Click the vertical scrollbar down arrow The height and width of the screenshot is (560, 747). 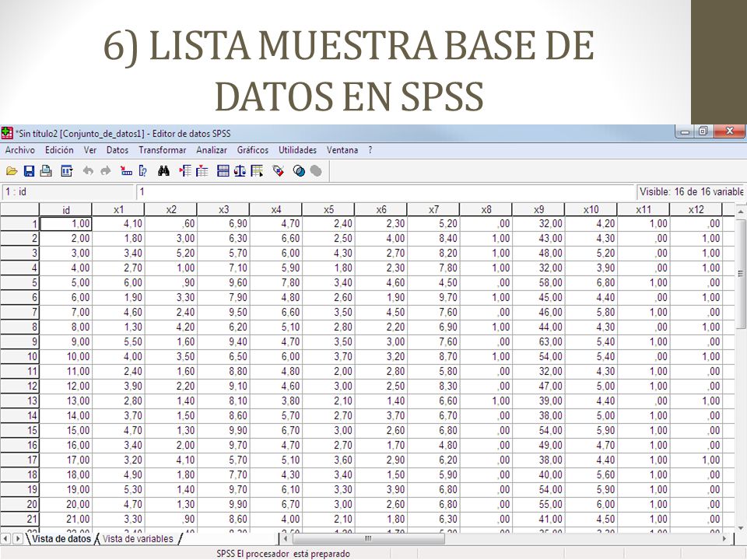click(740, 527)
